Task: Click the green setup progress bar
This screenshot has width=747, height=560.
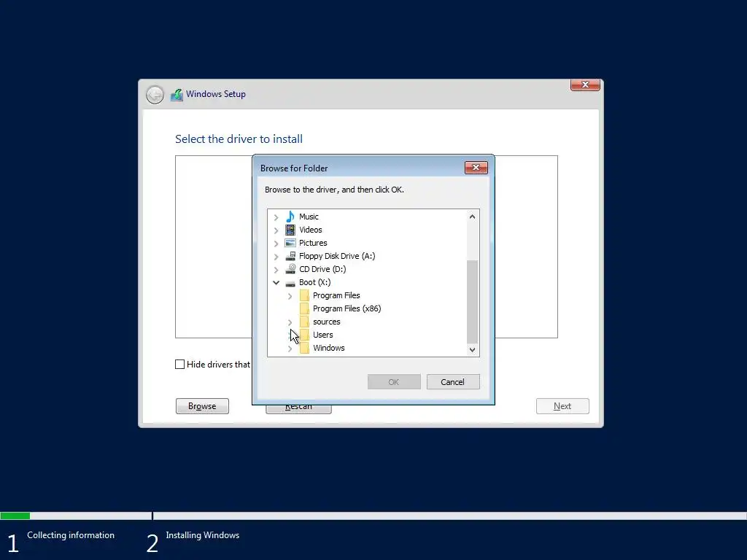Action: coord(15,516)
